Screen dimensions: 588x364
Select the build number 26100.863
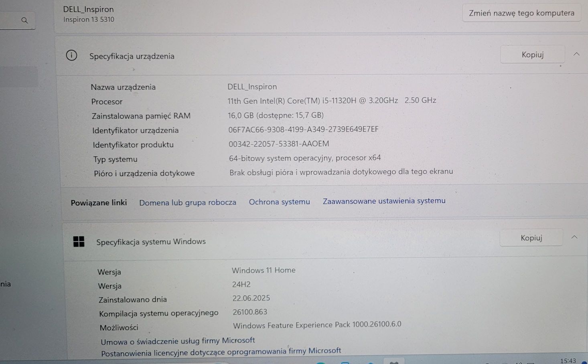point(250,311)
